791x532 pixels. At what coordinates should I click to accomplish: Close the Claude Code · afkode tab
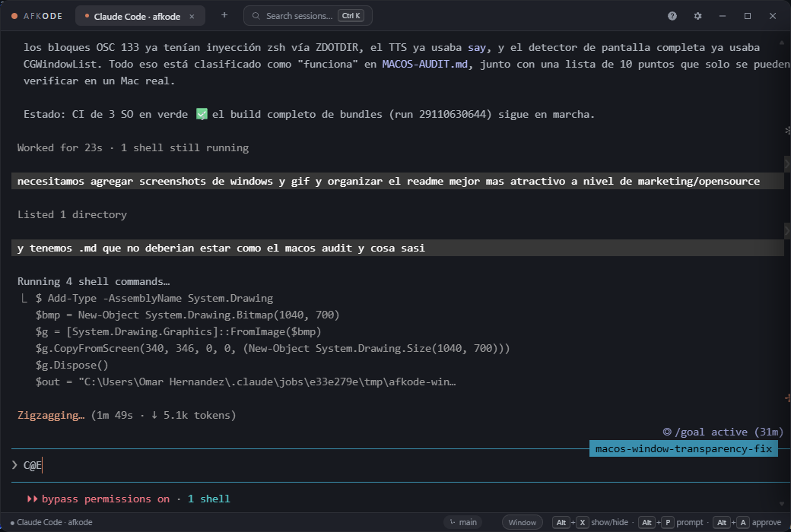[192, 16]
